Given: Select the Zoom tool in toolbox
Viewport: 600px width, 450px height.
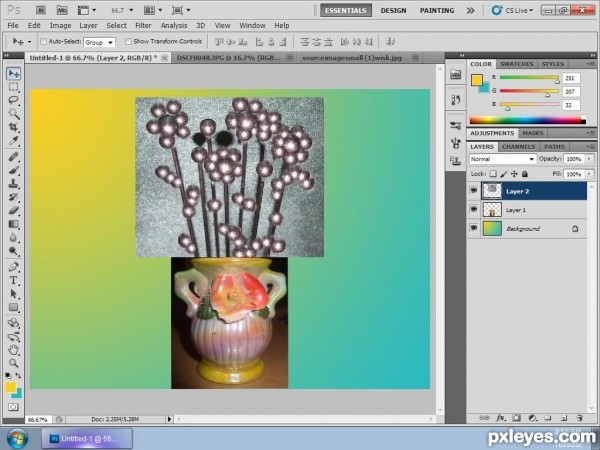Looking at the screenshot, I should pos(13,362).
